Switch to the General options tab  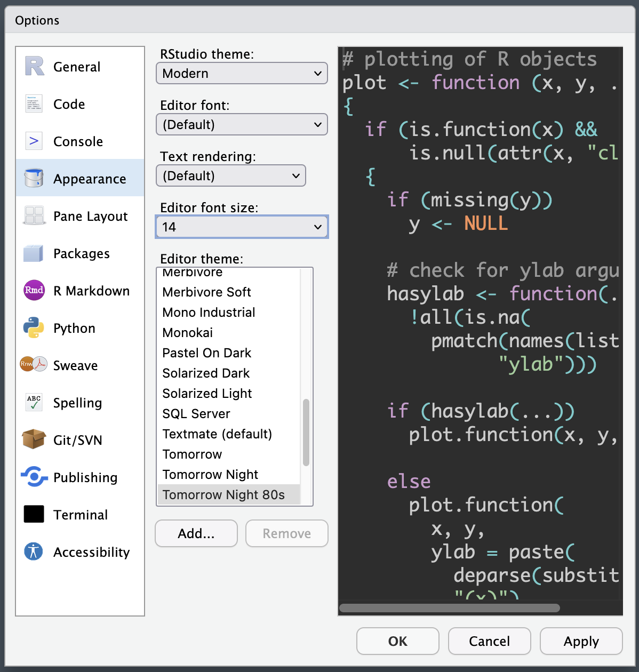tap(80, 67)
